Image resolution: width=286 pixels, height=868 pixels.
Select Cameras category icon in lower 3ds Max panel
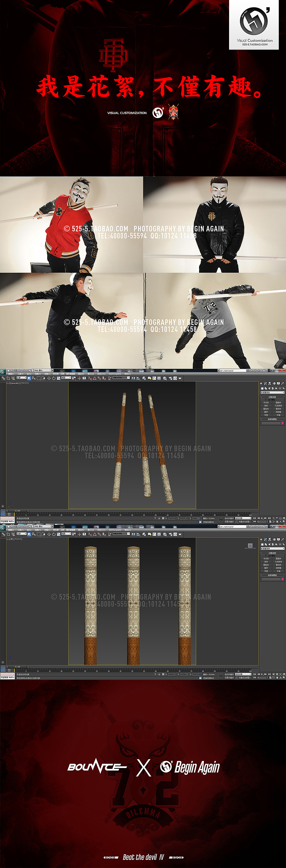[x=273, y=545]
